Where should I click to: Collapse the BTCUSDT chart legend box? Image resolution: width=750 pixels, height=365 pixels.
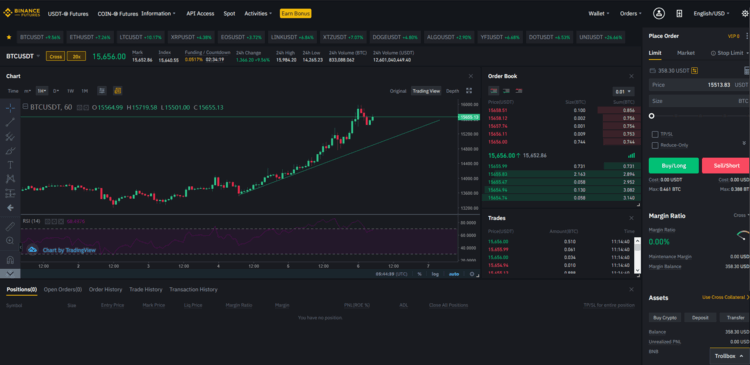[26, 107]
